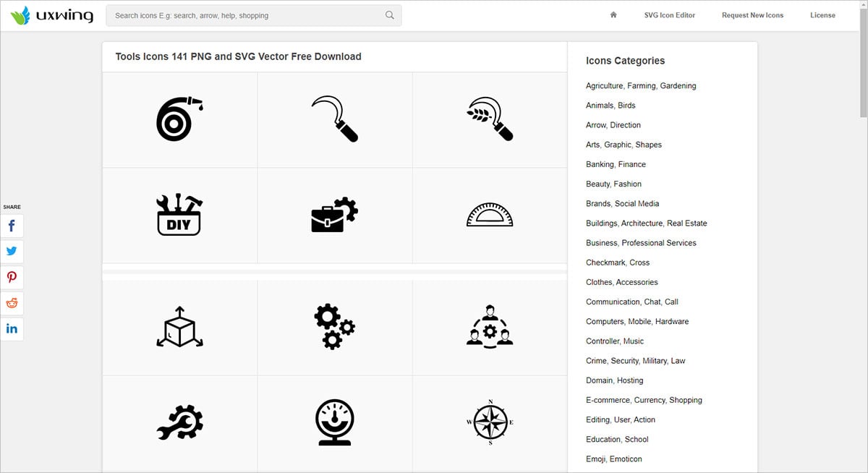This screenshot has width=868, height=473.
Task: Share the page on Pinterest
Action: point(12,277)
